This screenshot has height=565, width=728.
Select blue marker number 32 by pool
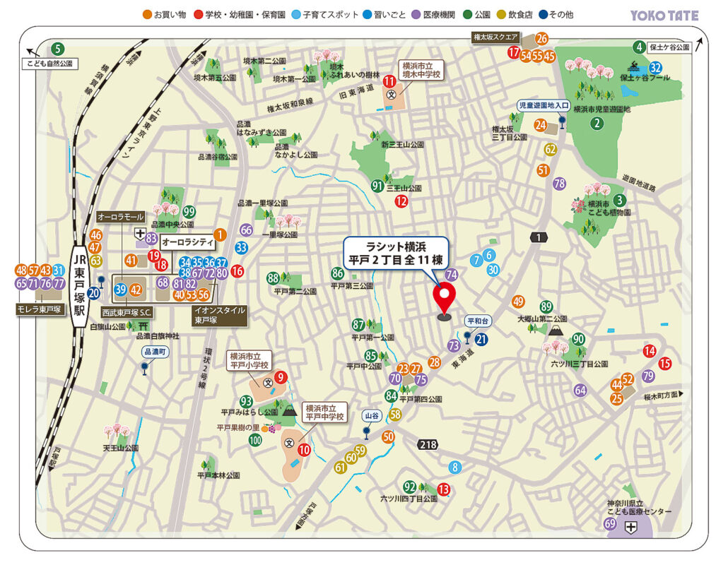pos(655,68)
